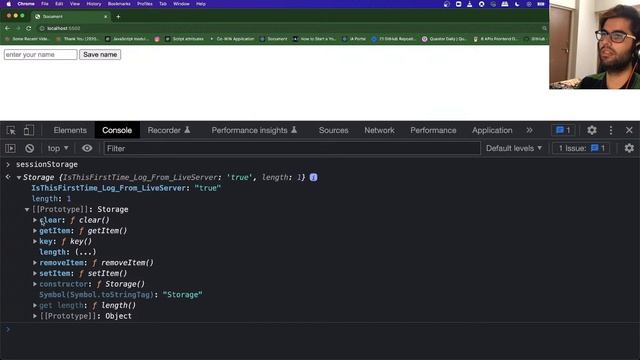This screenshot has width=640, height=360.
Task: Show the console sidebar icon
Action: (11, 149)
